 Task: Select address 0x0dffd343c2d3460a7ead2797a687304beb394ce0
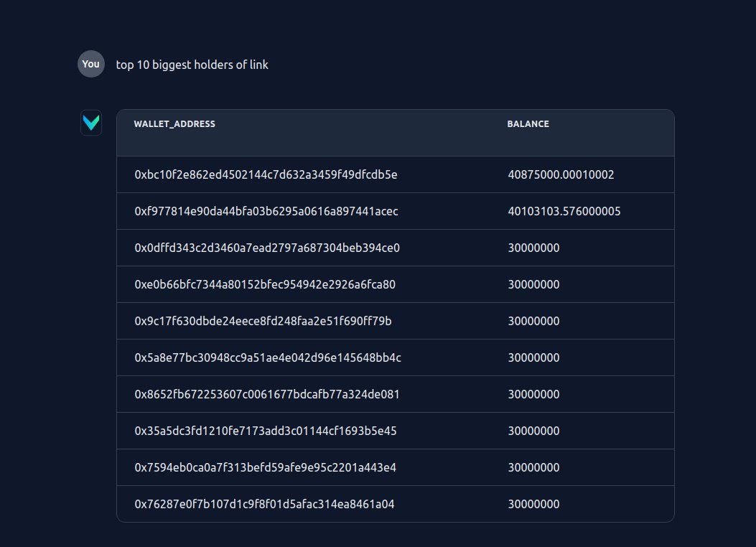267,248
